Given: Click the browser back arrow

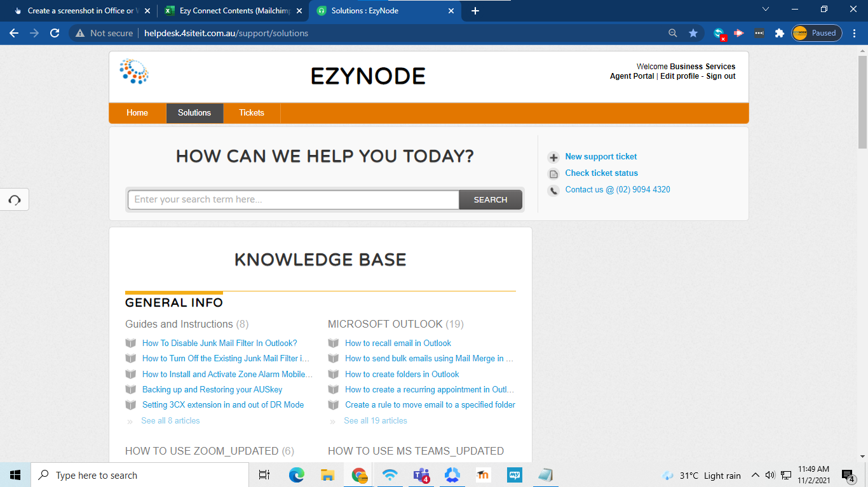Looking at the screenshot, I should pos(14,33).
